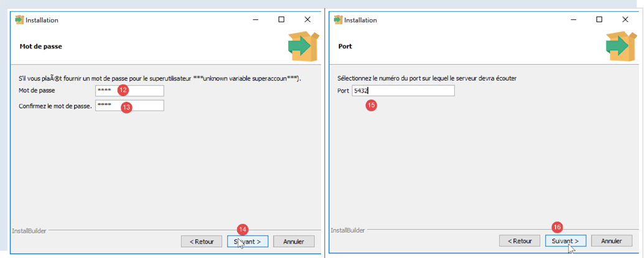
Task: Click red step marker number 13
Action: point(126,106)
